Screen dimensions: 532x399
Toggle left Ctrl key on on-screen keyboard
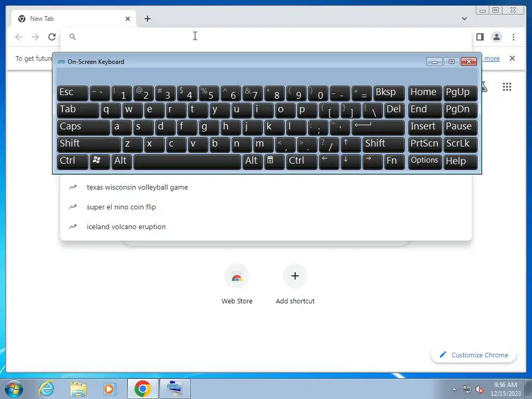(73, 162)
